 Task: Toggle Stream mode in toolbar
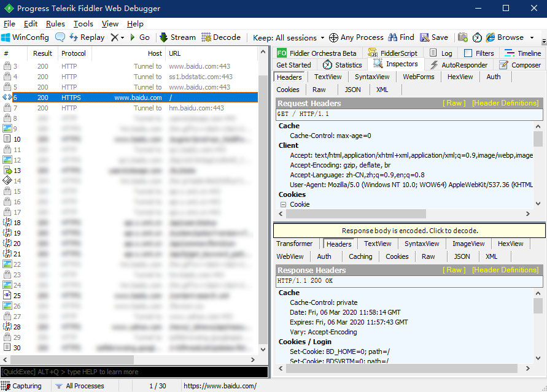click(177, 37)
